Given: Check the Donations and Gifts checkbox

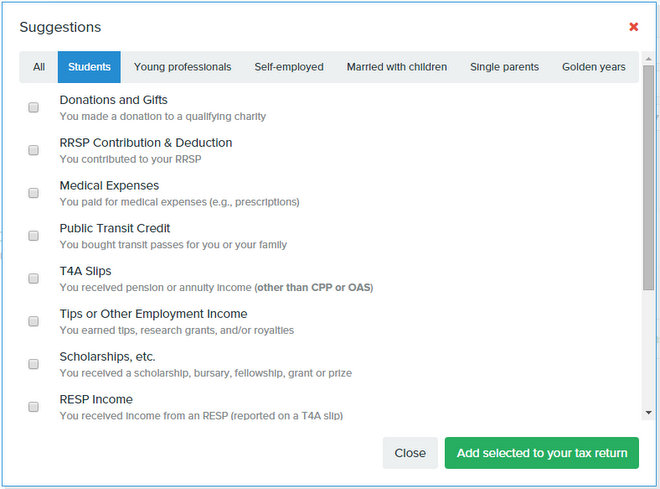Looking at the screenshot, I should coord(34,107).
